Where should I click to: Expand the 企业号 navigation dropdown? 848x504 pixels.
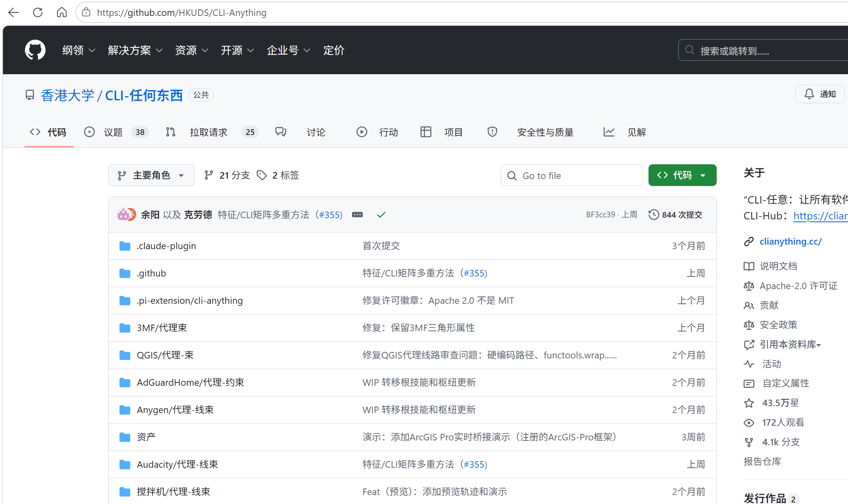pos(288,50)
